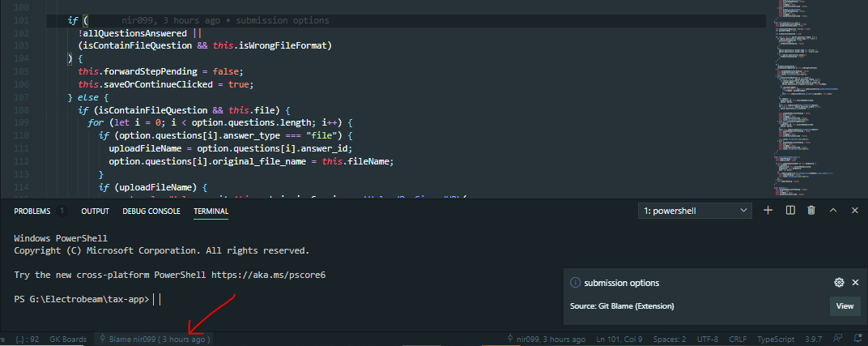Click 'Windows PowerShell' terminal text
This screenshot has height=346, width=868.
(x=61, y=238)
